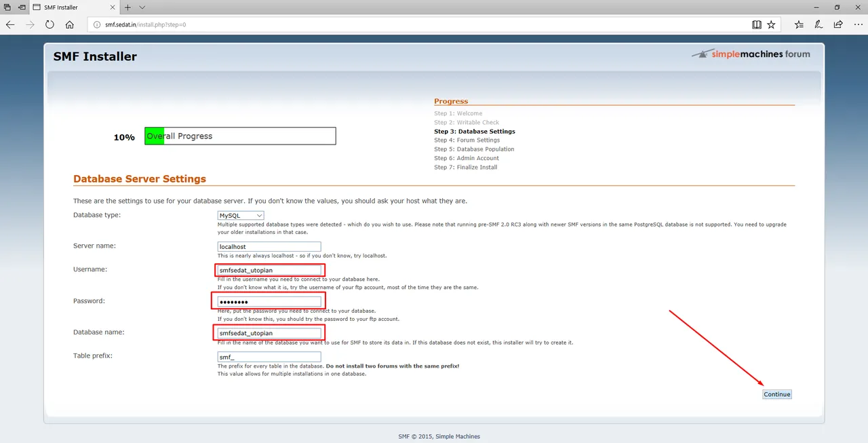The height and width of the screenshot is (443, 868).
Task: Show tab previews chevron
Action: coord(142,7)
